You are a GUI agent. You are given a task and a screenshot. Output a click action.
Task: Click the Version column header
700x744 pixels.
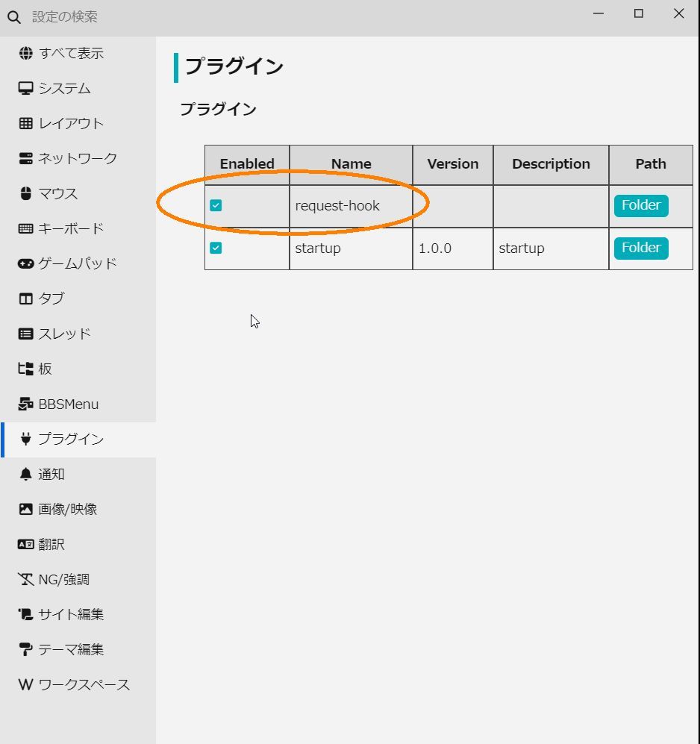[x=453, y=164]
